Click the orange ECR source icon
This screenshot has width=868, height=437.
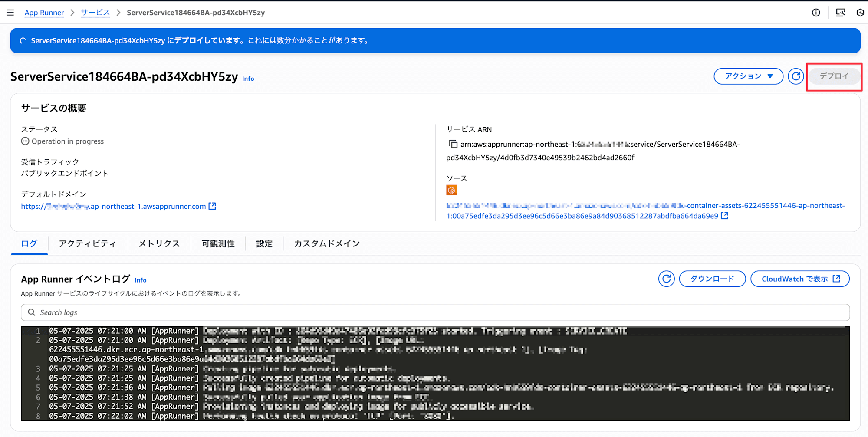click(x=451, y=190)
